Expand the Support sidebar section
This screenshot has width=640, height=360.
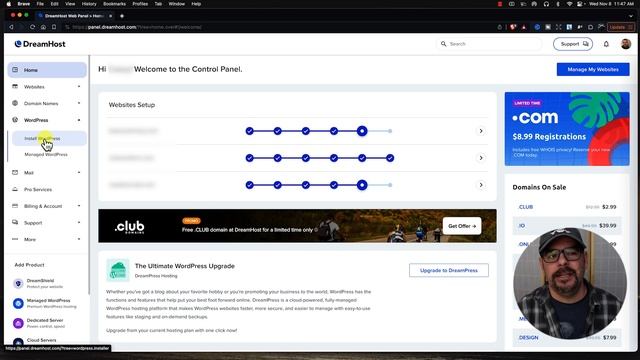(x=79, y=222)
